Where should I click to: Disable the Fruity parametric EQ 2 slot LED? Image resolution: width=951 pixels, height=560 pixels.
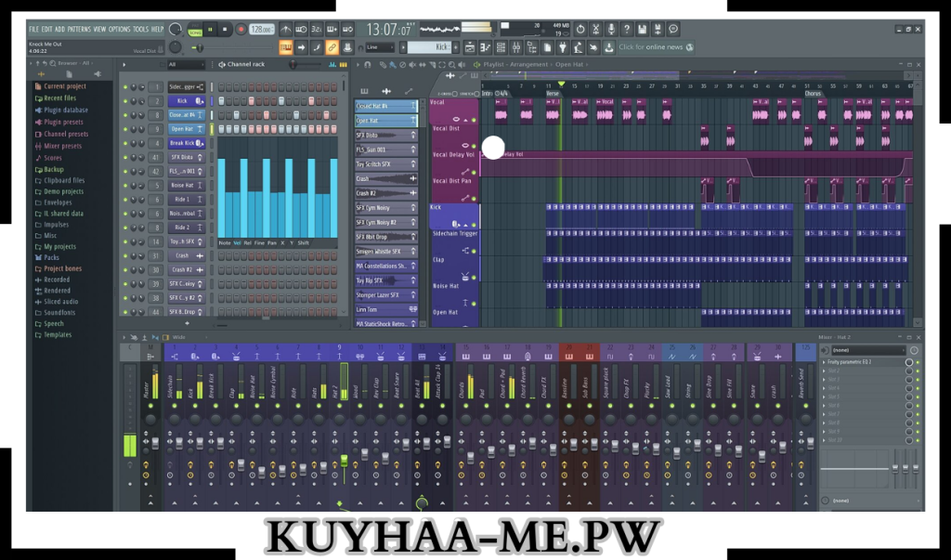[918, 362]
